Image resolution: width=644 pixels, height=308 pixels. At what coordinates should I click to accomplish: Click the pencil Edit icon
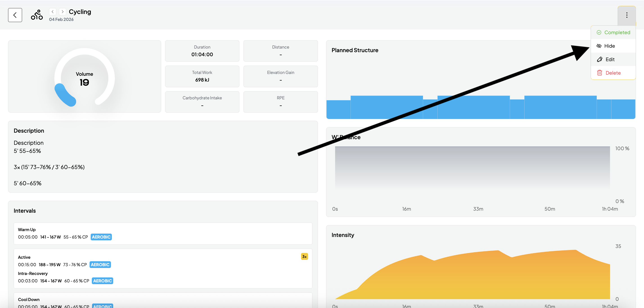599,59
